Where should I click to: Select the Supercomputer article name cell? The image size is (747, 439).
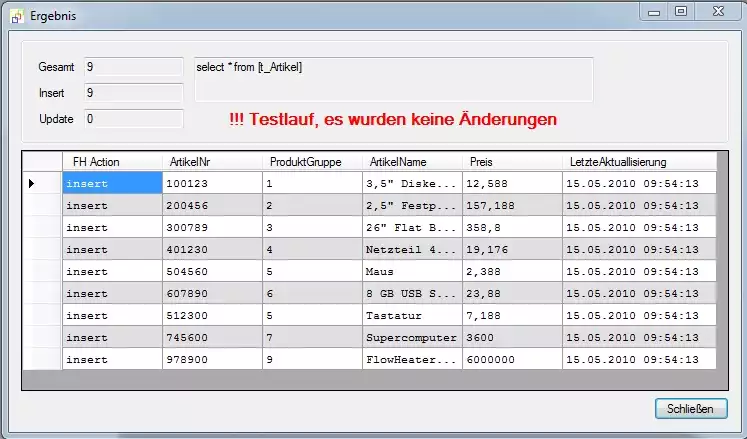click(x=411, y=337)
